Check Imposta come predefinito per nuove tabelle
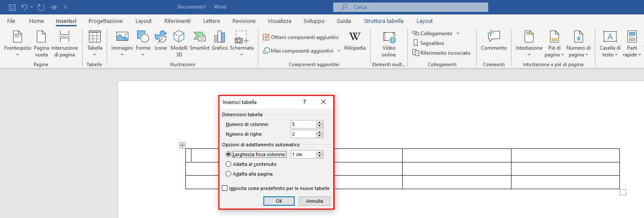644x218 pixels. [x=225, y=188]
